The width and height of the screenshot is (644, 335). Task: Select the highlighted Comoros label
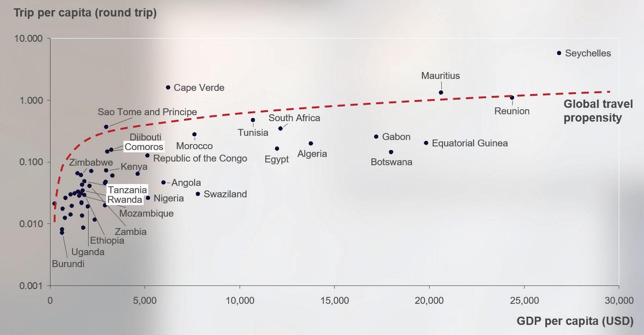click(x=144, y=147)
